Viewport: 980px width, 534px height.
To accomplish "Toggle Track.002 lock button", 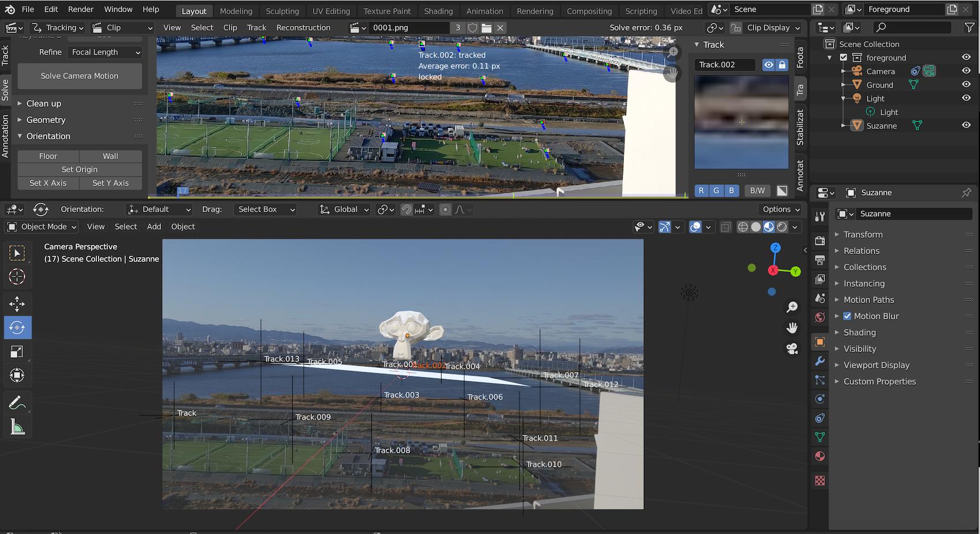I will tap(782, 65).
